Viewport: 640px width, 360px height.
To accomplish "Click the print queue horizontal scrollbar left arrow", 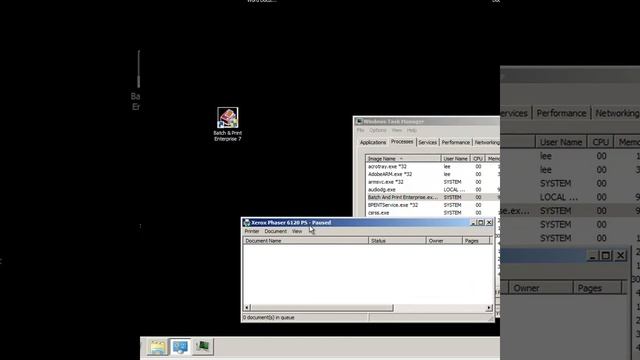I will (247, 308).
